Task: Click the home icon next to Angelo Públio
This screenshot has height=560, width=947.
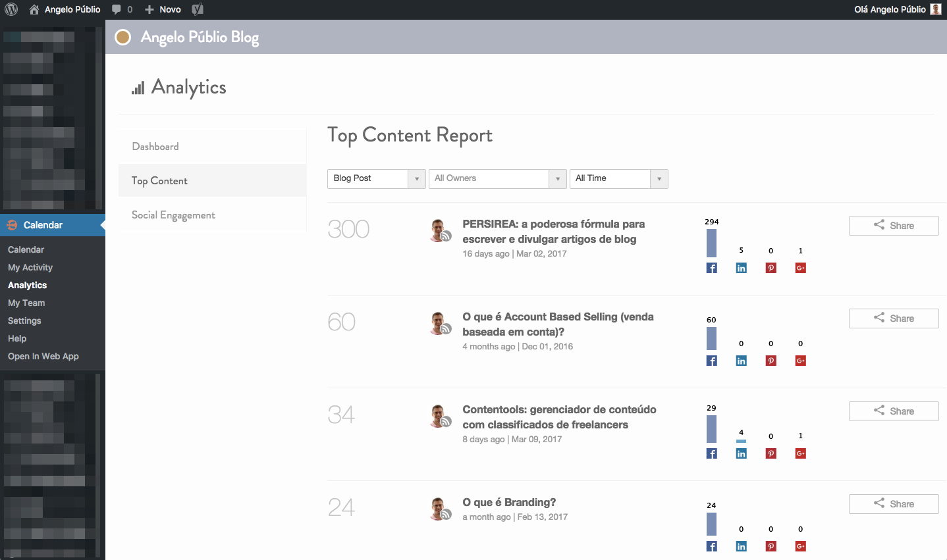Action: coord(34,9)
